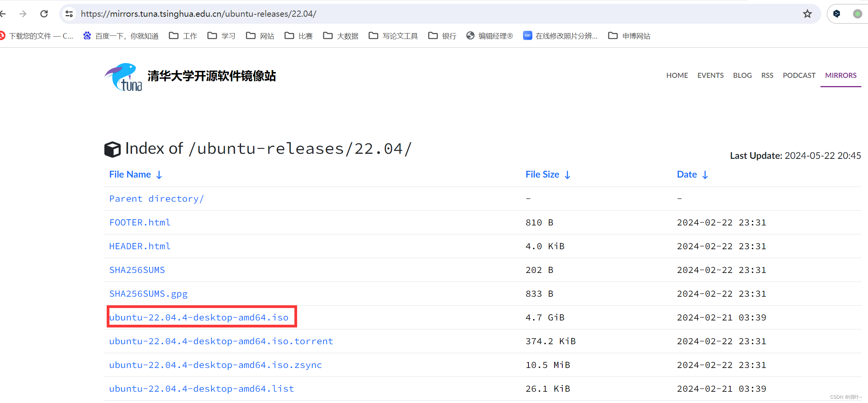Image resolution: width=868 pixels, height=403 pixels.
Task: Open the 学习 bookmark folder
Action: [221, 36]
